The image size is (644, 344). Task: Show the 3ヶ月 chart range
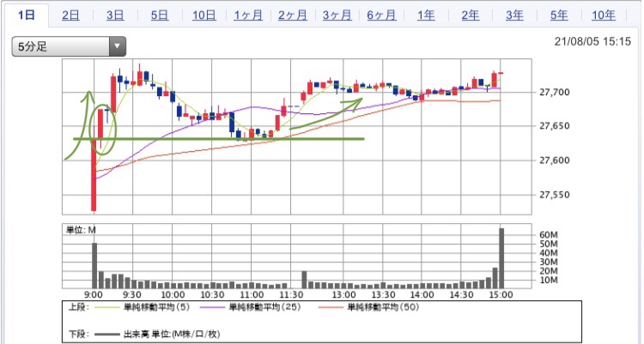[337, 15]
